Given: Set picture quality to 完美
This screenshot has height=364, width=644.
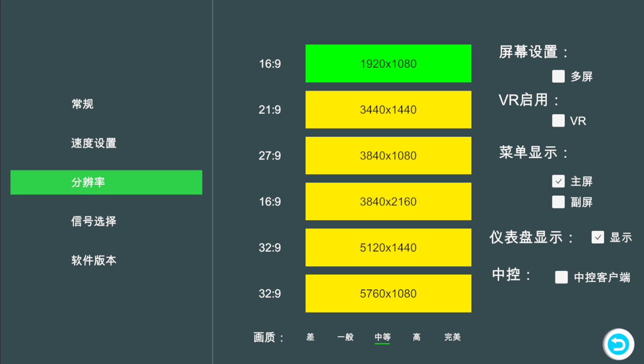Looking at the screenshot, I should 452,337.
